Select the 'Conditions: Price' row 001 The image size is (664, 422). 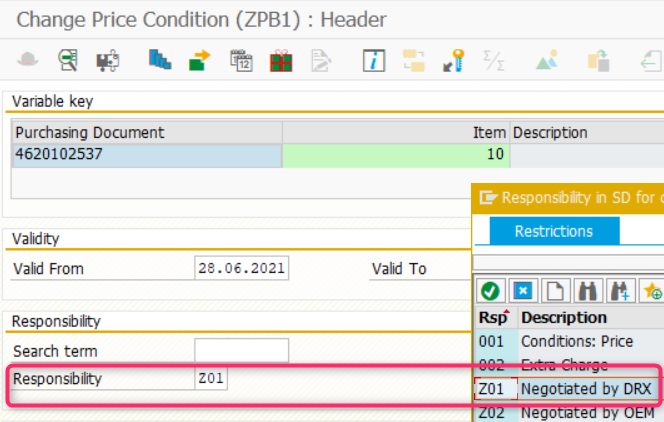pyautogui.click(x=576, y=341)
